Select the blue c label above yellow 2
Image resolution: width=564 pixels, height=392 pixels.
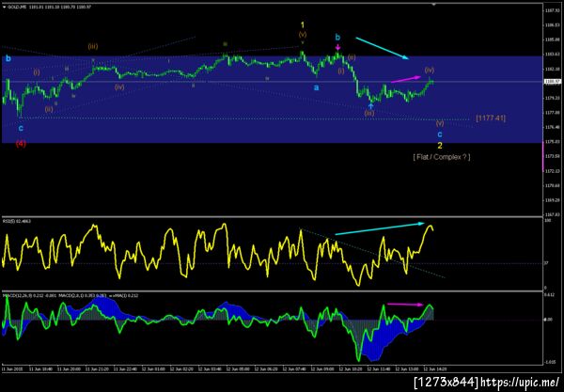440,134
